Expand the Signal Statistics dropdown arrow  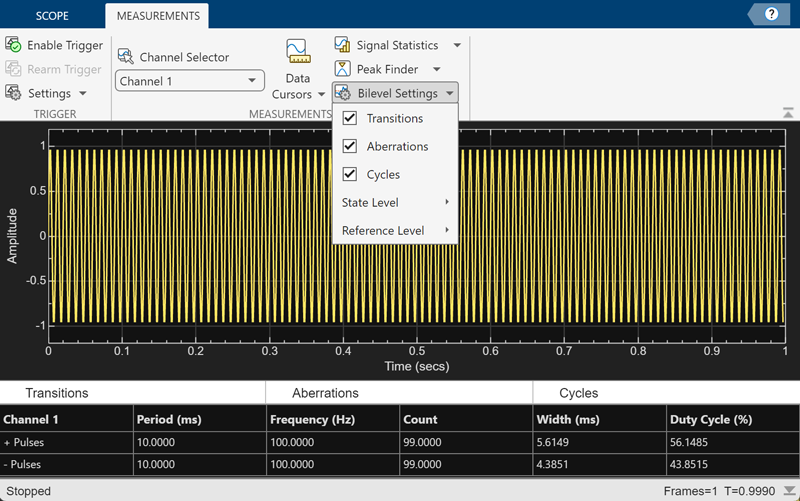point(457,45)
